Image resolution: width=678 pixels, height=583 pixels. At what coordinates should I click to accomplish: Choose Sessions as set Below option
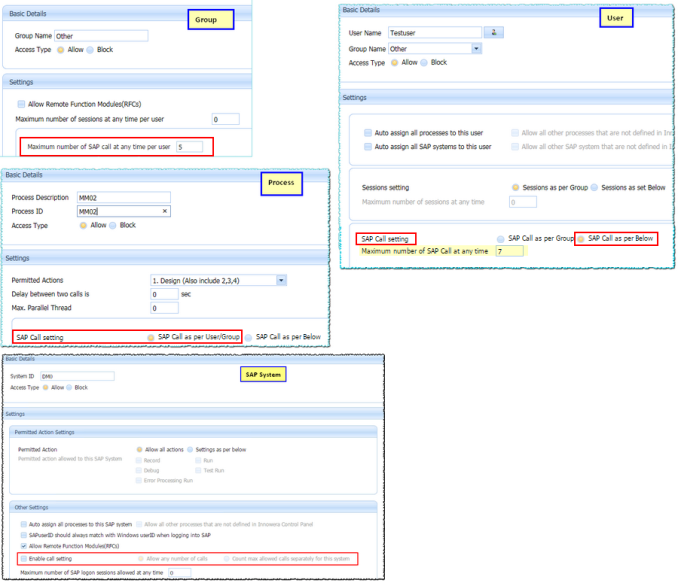(595, 187)
